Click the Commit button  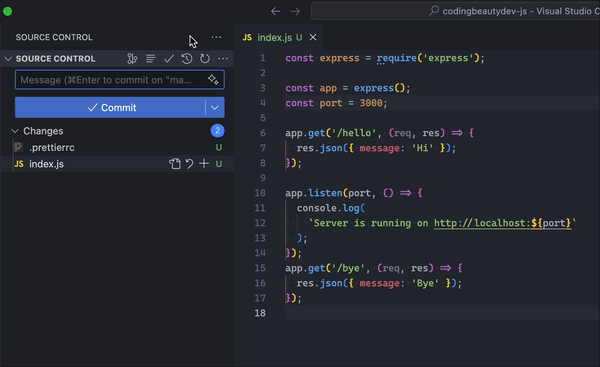coord(110,108)
